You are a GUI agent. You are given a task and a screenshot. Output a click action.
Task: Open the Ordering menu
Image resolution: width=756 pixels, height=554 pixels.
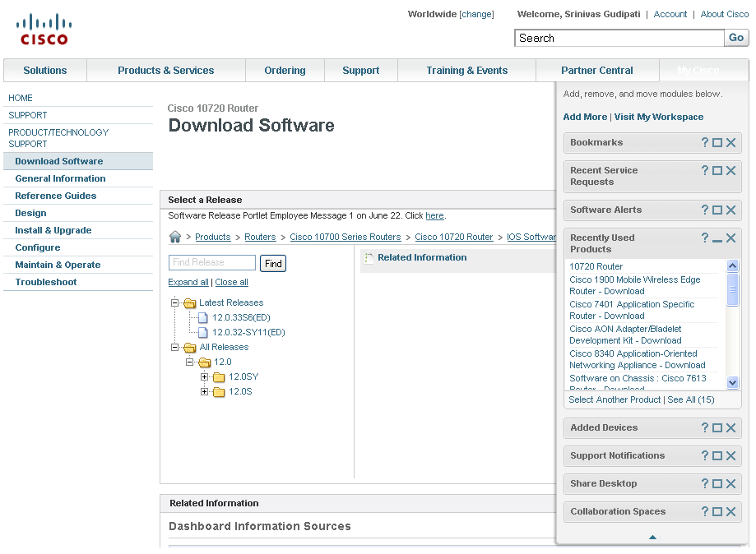click(x=285, y=71)
